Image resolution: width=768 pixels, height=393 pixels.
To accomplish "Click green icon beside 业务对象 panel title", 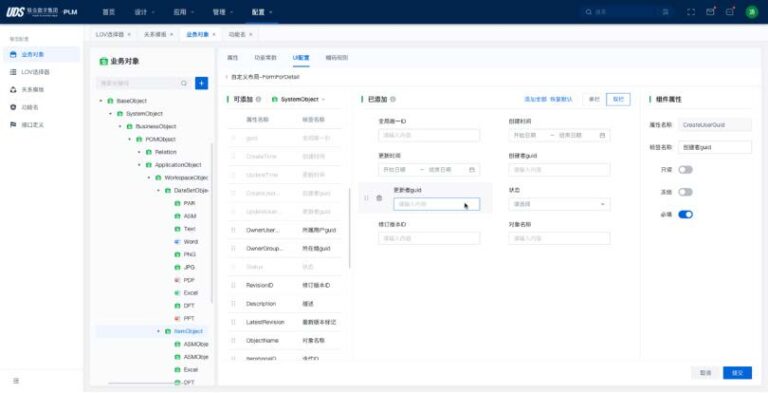I will [103, 62].
